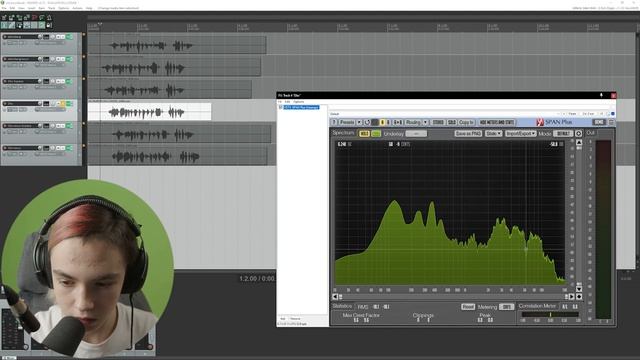Toggle the lock icon in the REAPER toolbar
The height and width of the screenshot is (360, 640).
click(49, 25)
